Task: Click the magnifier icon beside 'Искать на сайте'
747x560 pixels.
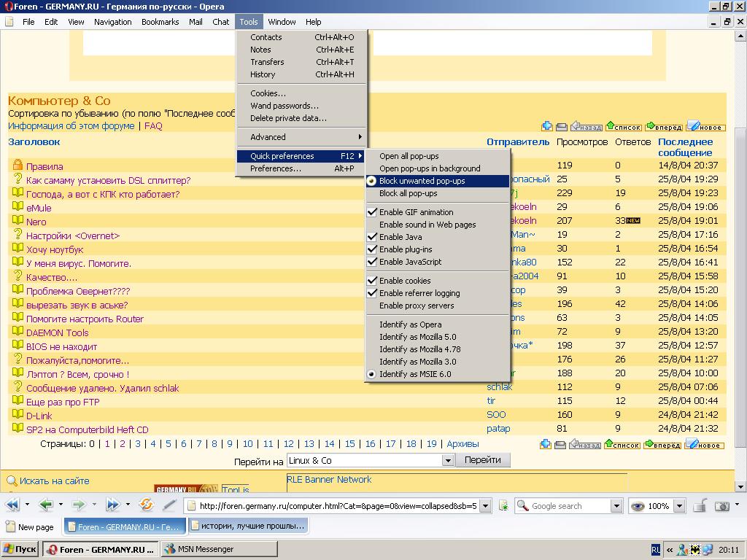Action: [x=12, y=481]
